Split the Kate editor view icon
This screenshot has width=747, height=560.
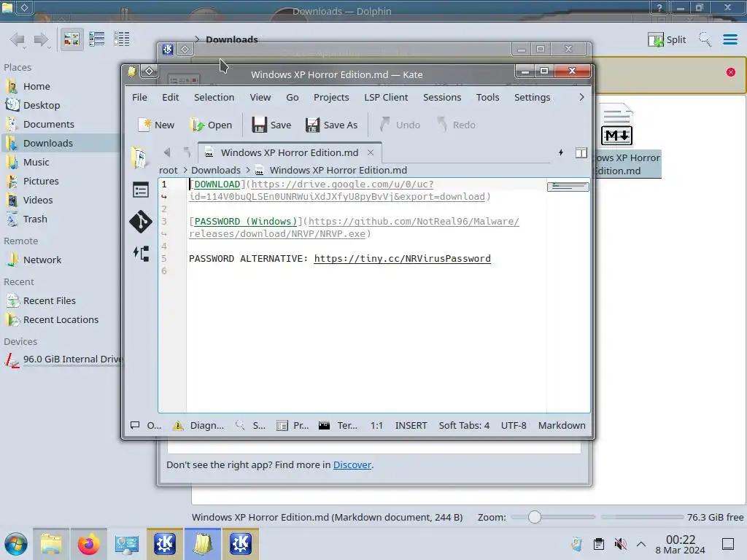pyautogui.click(x=581, y=152)
